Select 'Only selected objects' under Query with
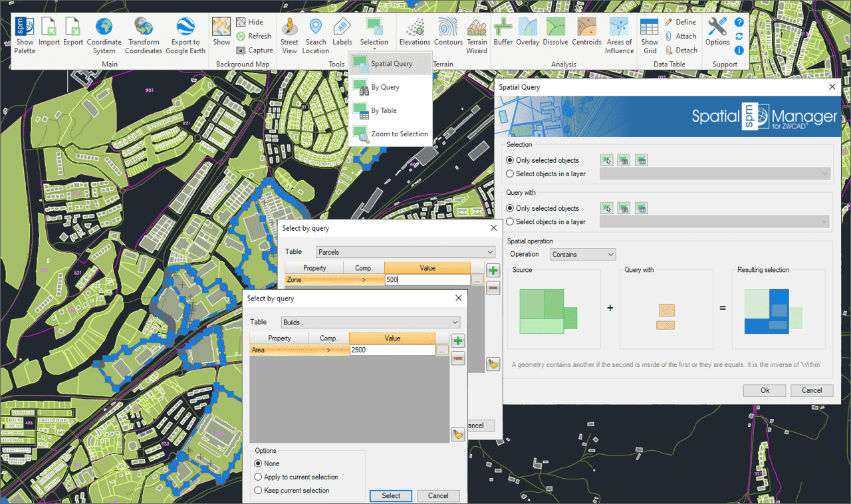Viewport: 851px width, 504px height. tap(543, 208)
